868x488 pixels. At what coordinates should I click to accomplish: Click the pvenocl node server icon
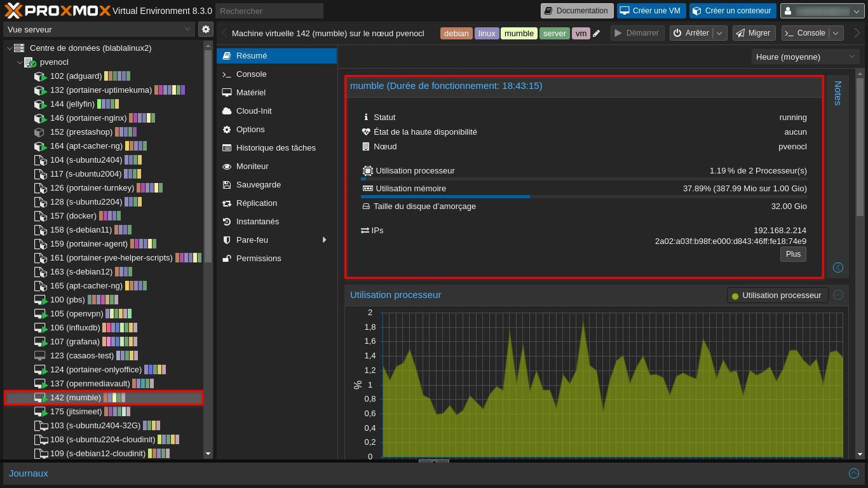30,62
